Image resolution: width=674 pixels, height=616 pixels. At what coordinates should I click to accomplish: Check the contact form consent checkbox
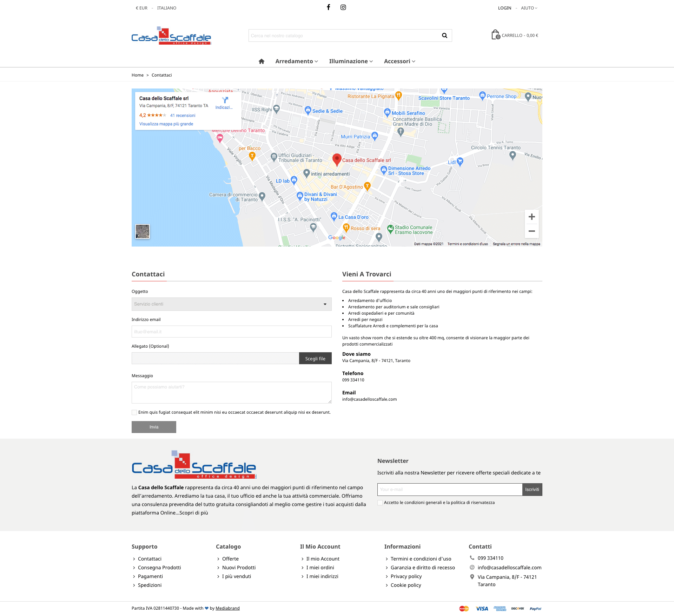[x=134, y=412]
